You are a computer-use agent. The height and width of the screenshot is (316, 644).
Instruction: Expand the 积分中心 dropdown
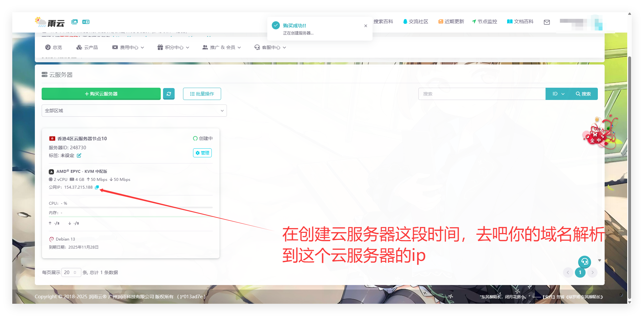coord(173,47)
